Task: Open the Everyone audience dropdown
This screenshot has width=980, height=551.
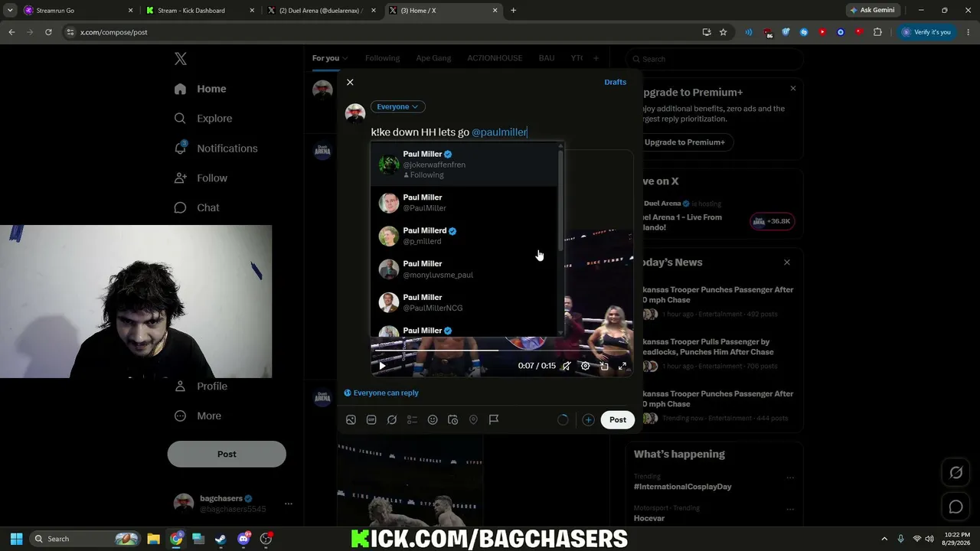Action: point(398,106)
